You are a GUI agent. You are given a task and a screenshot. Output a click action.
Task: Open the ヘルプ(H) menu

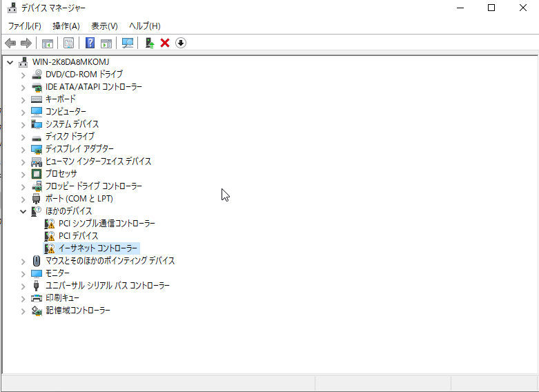(x=145, y=26)
